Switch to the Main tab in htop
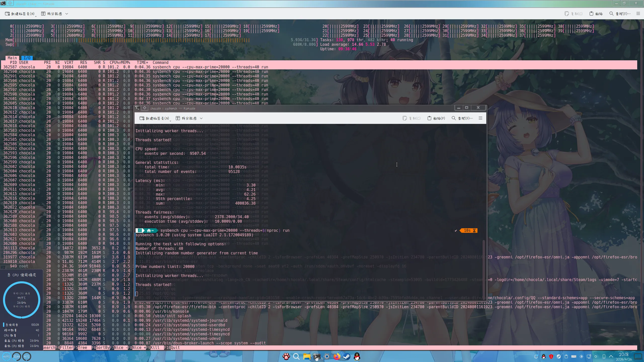The image size is (644, 362). tap(12, 58)
